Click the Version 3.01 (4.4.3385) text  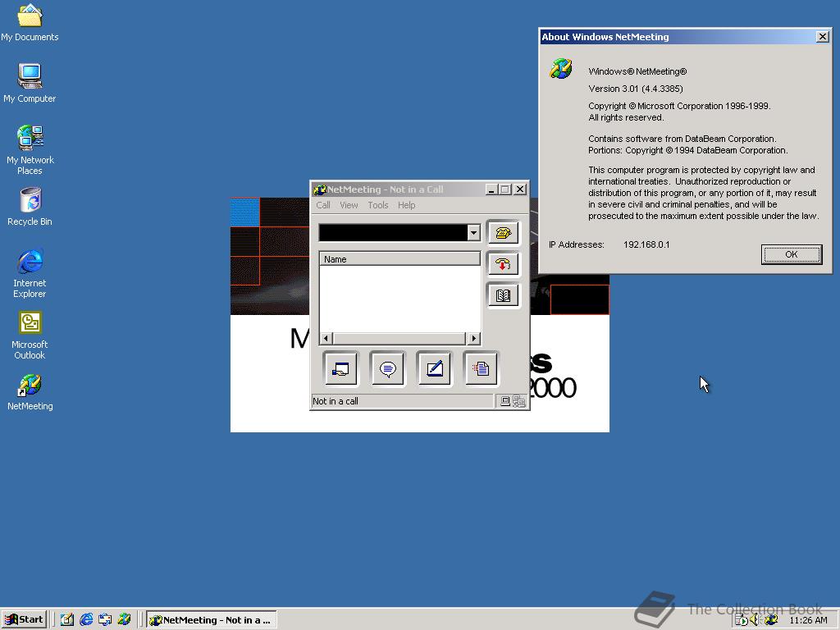pyautogui.click(x=636, y=89)
